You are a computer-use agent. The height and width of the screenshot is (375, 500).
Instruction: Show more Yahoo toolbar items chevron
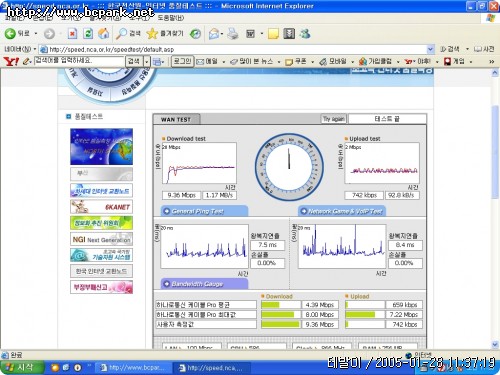click(491, 62)
